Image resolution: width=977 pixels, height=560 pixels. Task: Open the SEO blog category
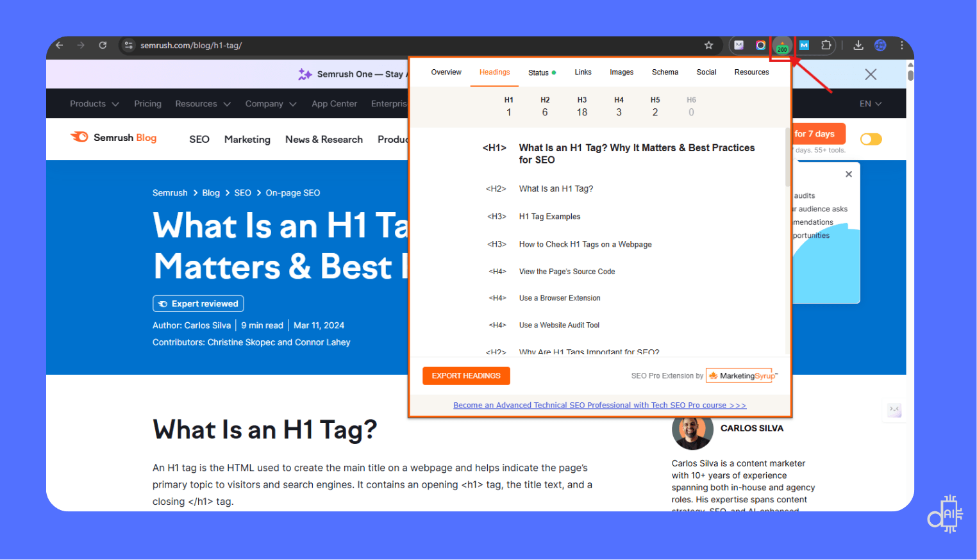[x=199, y=139]
